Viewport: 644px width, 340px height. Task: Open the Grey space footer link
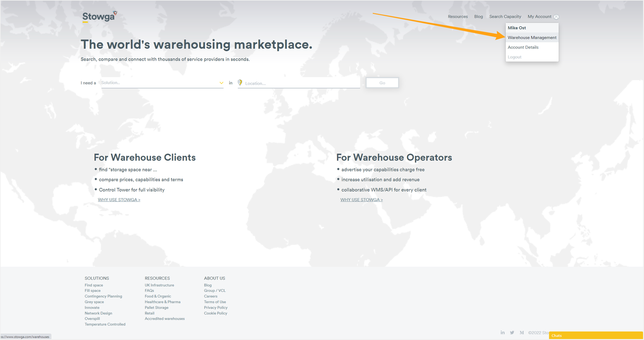94,302
